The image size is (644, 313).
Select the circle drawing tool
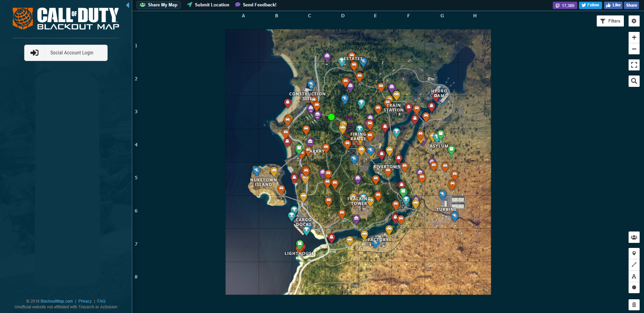point(634,287)
